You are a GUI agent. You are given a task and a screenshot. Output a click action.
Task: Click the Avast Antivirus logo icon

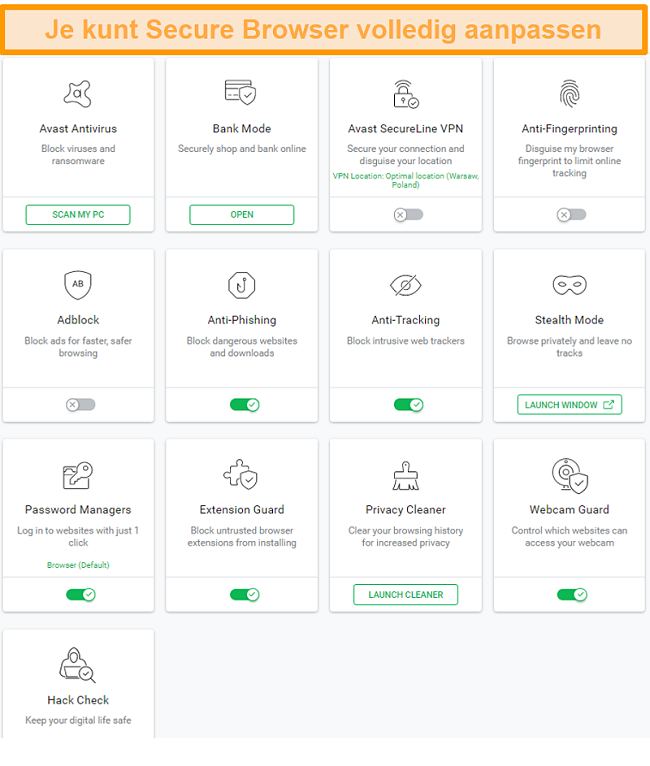coord(78,93)
